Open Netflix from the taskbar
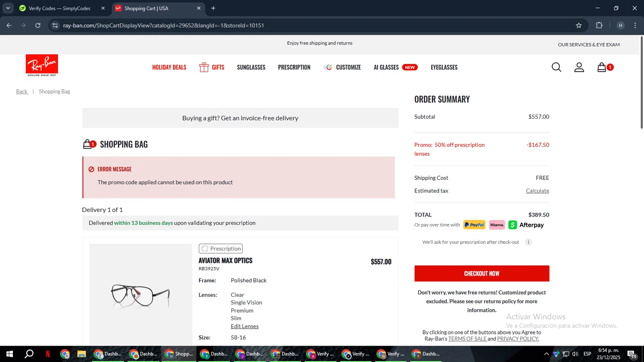 pyautogui.click(x=48, y=354)
